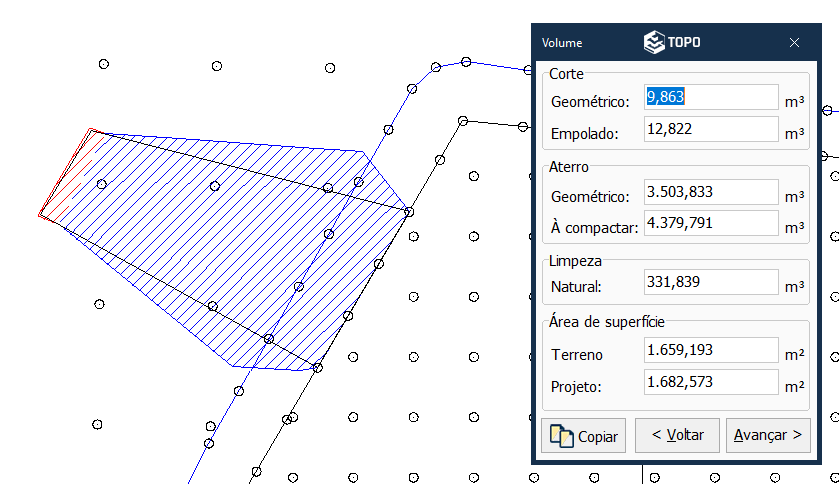
Task: Focus the Aterro Geométrico field
Action: tap(711, 192)
